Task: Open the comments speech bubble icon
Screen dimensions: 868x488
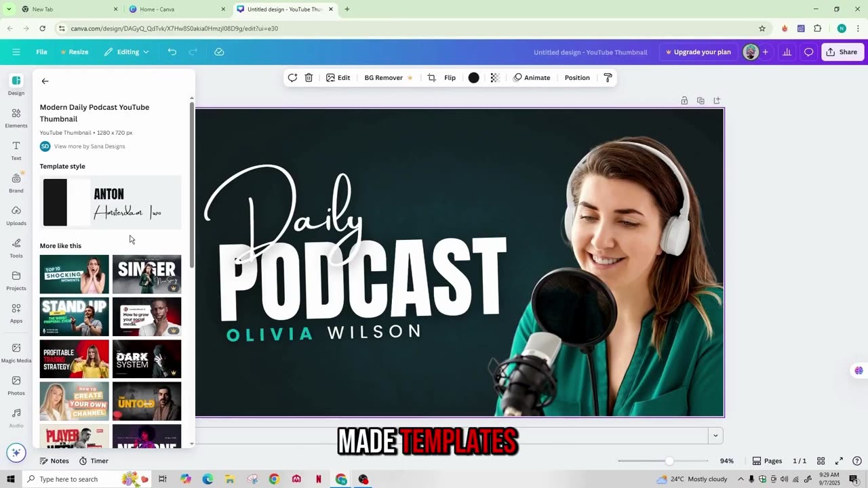Action: (x=808, y=52)
